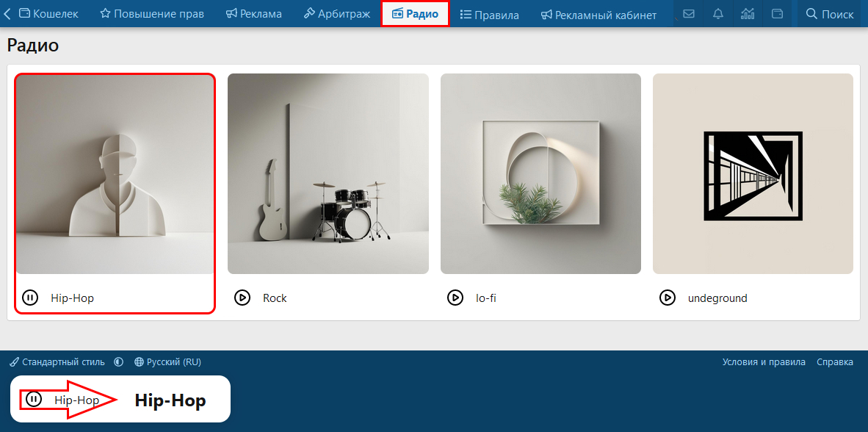
Task: Open the Поиск search button
Action: click(x=830, y=14)
